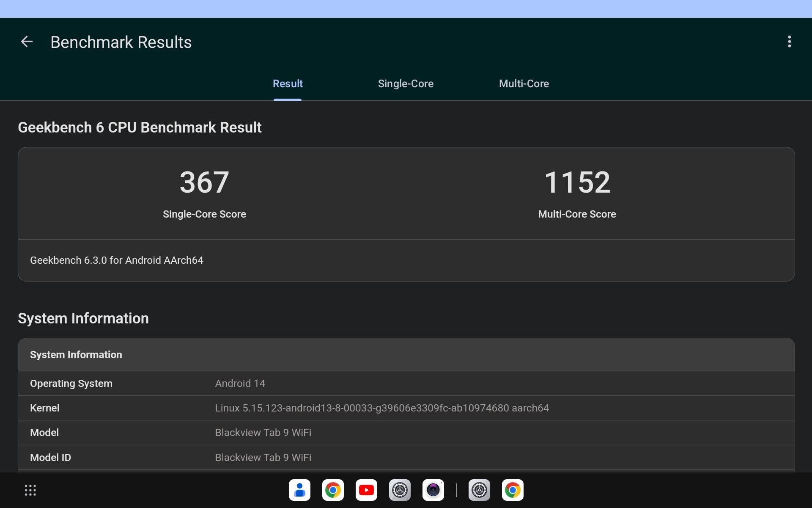This screenshot has height=508, width=812.
Task: Click the Model ID row label
Action: click(50, 458)
